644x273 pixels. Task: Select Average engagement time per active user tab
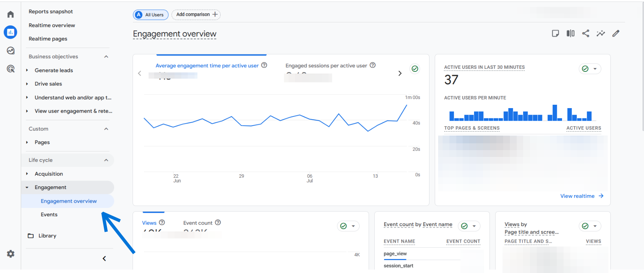tap(207, 66)
